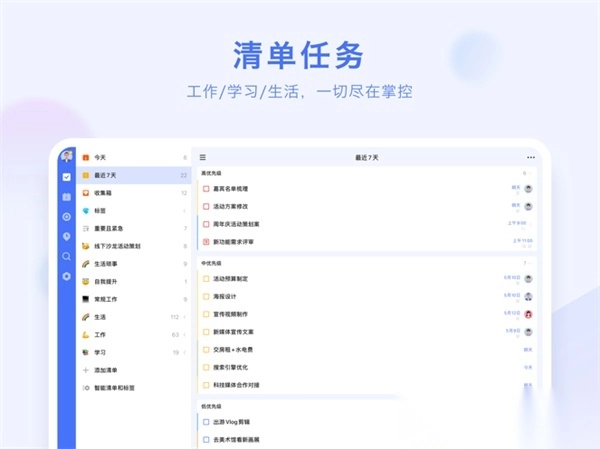This screenshot has width=600, height=449.
Task: Check off the 周年庆活动策划案 task
Action: (x=206, y=224)
